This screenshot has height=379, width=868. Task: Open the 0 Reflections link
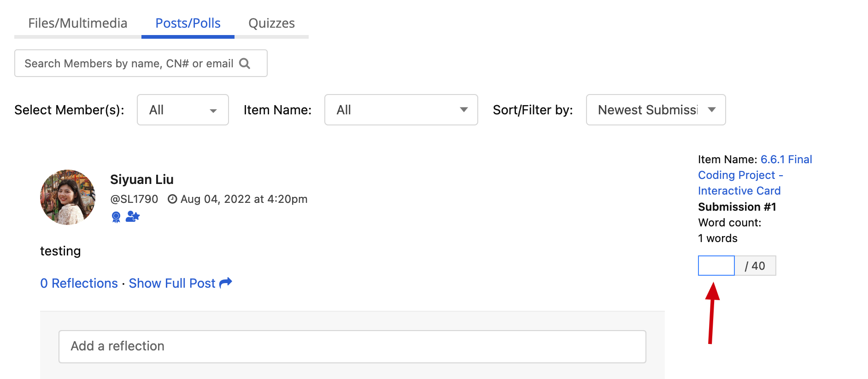(x=79, y=283)
